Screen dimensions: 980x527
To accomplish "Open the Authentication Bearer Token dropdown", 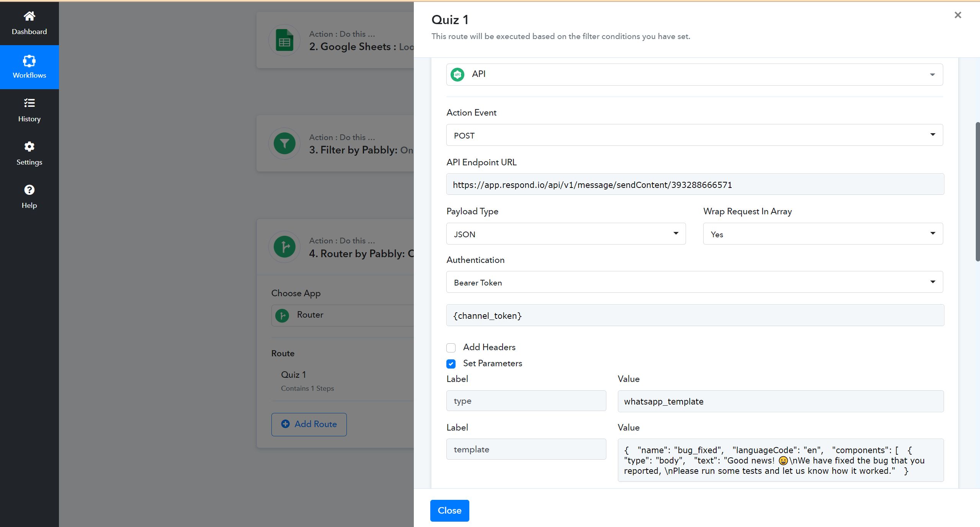I will click(x=694, y=282).
